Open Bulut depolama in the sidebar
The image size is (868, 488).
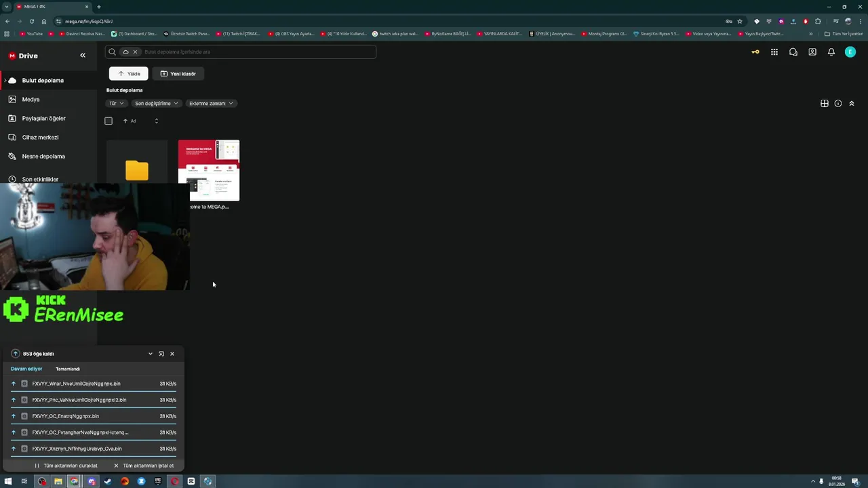(49, 80)
